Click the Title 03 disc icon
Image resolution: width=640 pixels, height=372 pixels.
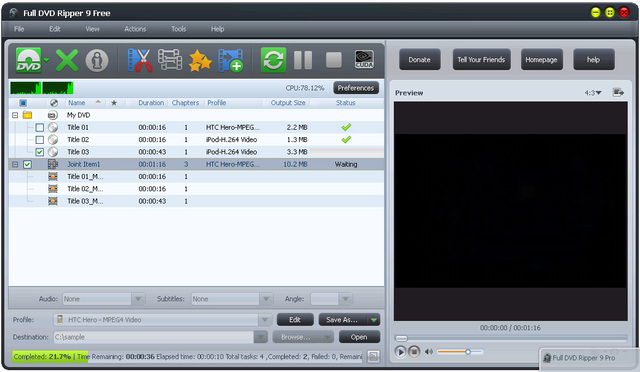(53, 152)
